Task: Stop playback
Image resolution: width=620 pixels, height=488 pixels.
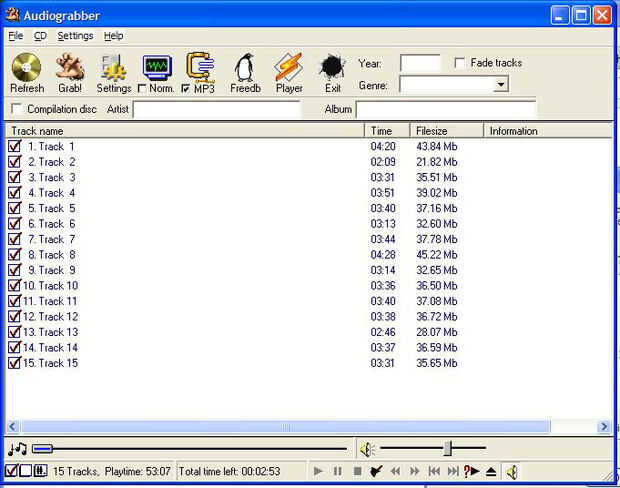Action: click(x=357, y=471)
